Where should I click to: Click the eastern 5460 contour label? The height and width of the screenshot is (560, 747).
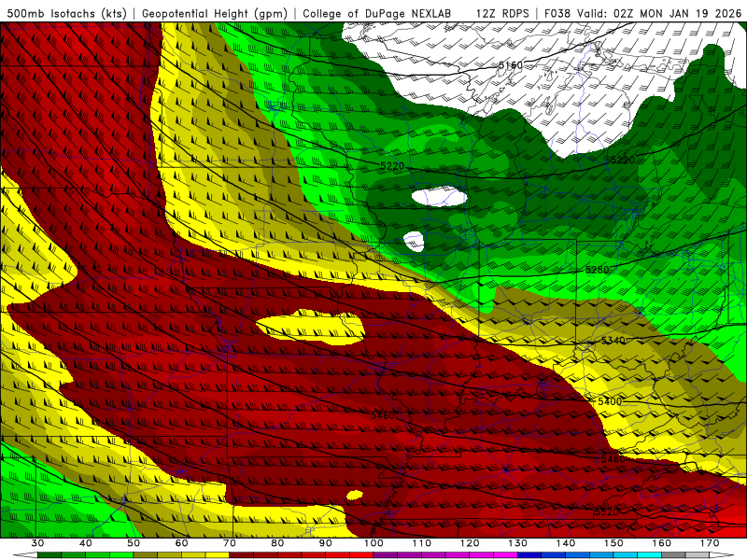613,459
